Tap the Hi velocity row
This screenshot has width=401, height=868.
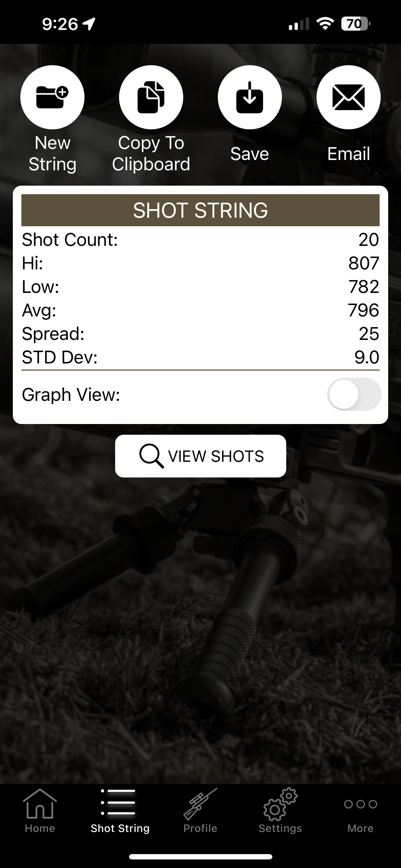200,263
